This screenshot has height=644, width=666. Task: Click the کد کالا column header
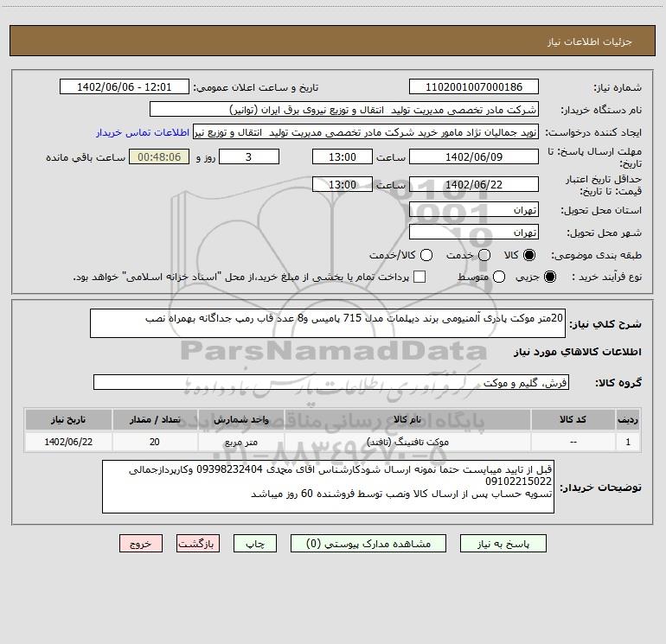(573, 419)
